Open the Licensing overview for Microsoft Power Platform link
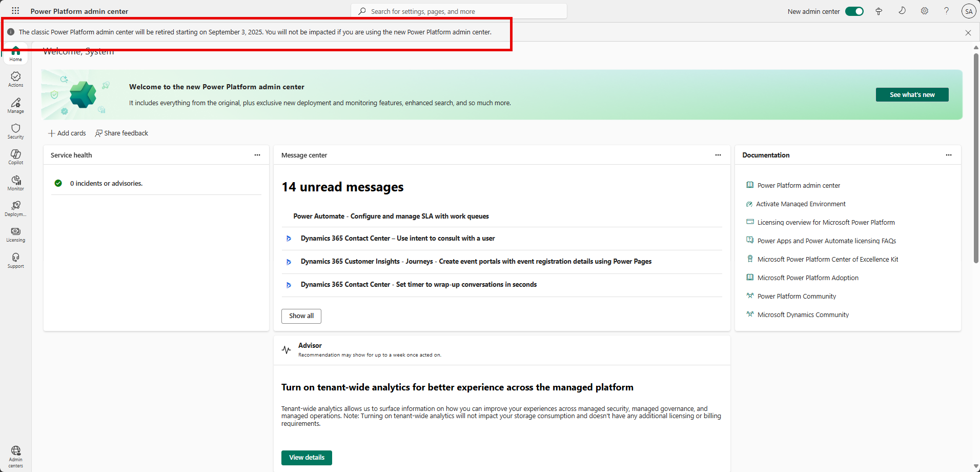The image size is (980, 472). [826, 222]
